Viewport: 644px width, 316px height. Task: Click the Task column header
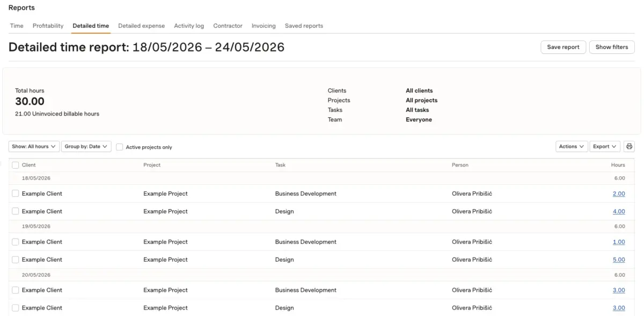(280, 165)
